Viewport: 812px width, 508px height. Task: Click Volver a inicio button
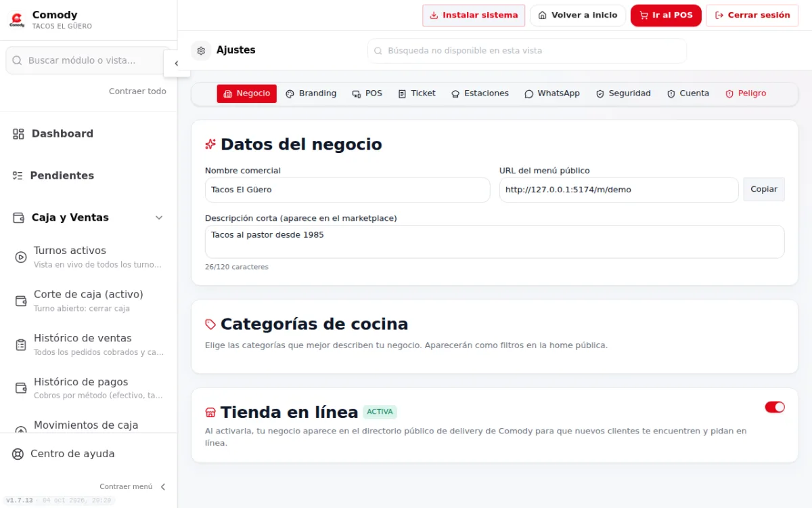click(x=578, y=16)
